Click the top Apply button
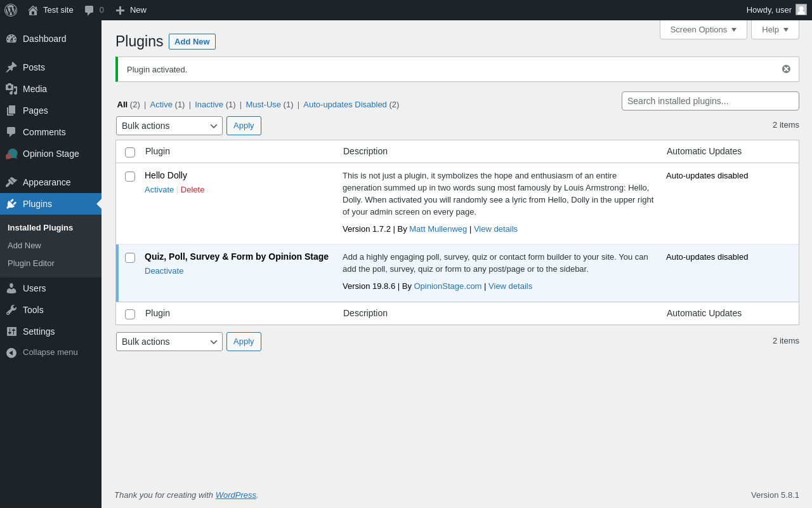812x508 pixels. tap(244, 126)
